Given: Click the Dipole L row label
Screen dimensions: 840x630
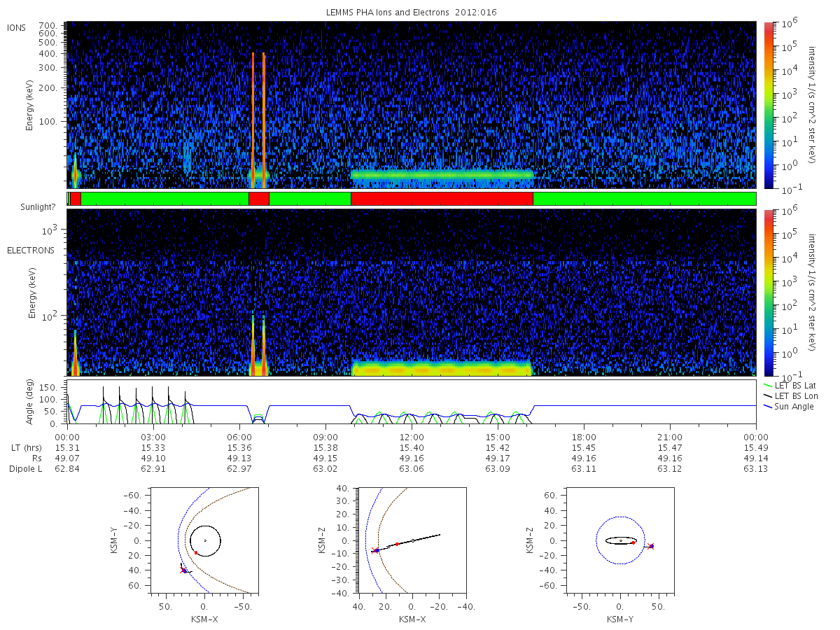Looking at the screenshot, I should 25,469.
